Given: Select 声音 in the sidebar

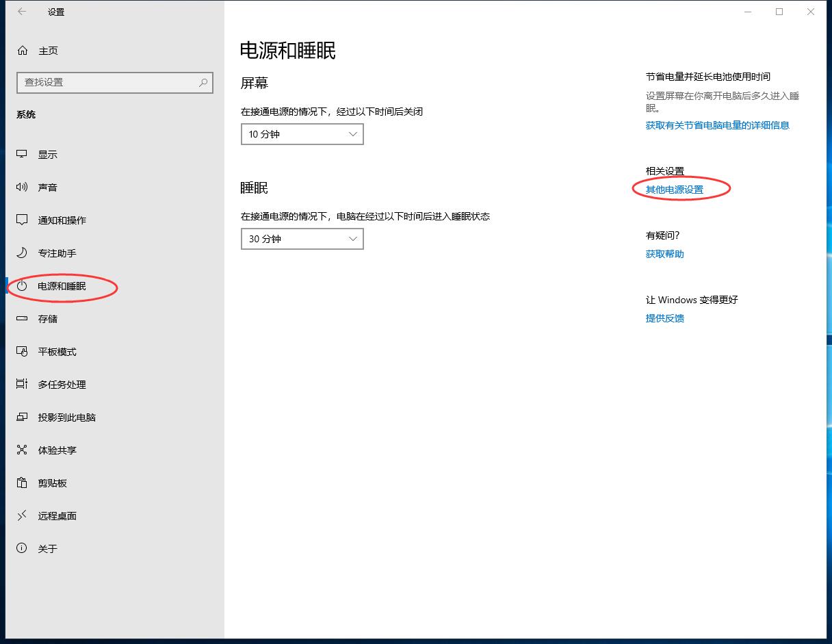Looking at the screenshot, I should pos(48,188).
